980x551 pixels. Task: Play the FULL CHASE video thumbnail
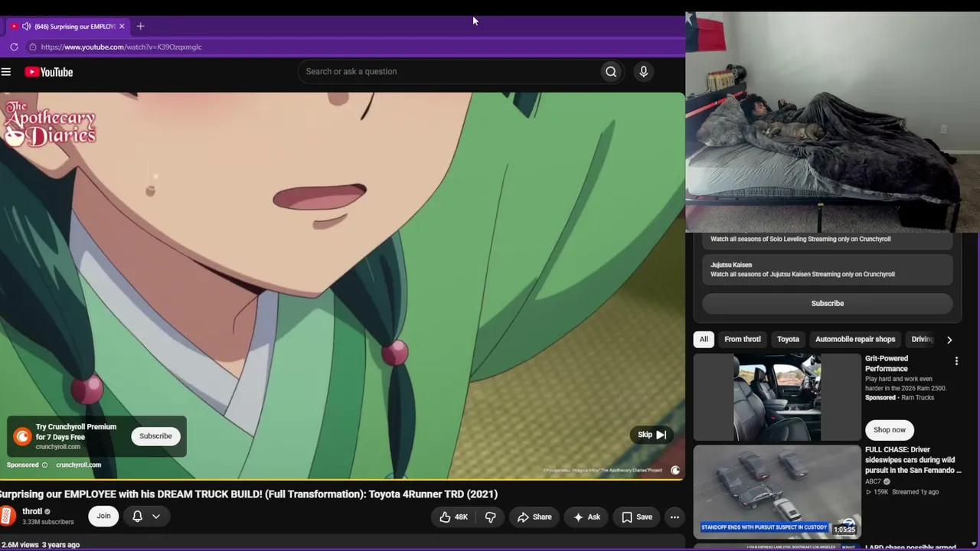(777, 491)
